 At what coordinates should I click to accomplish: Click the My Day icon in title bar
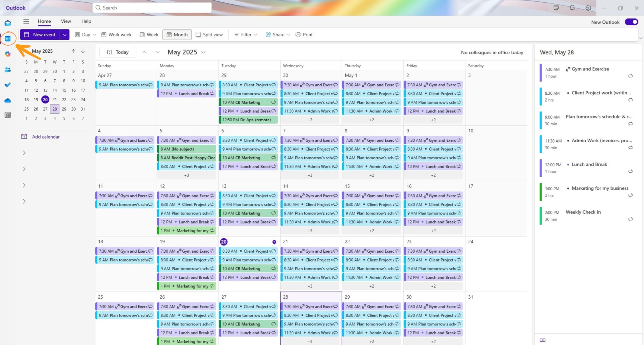click(x=556, y=8)
